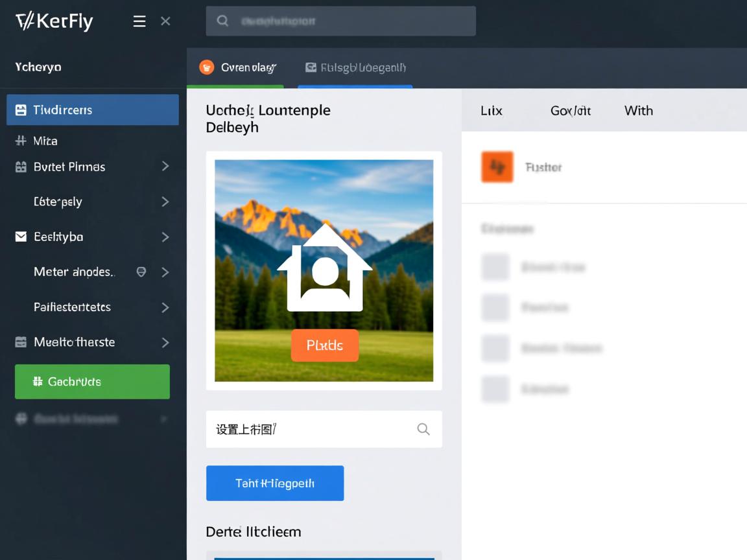Click the orange Fushter icon
The height and width of the screenshot is (560, 747).
[x=497, y=167]
